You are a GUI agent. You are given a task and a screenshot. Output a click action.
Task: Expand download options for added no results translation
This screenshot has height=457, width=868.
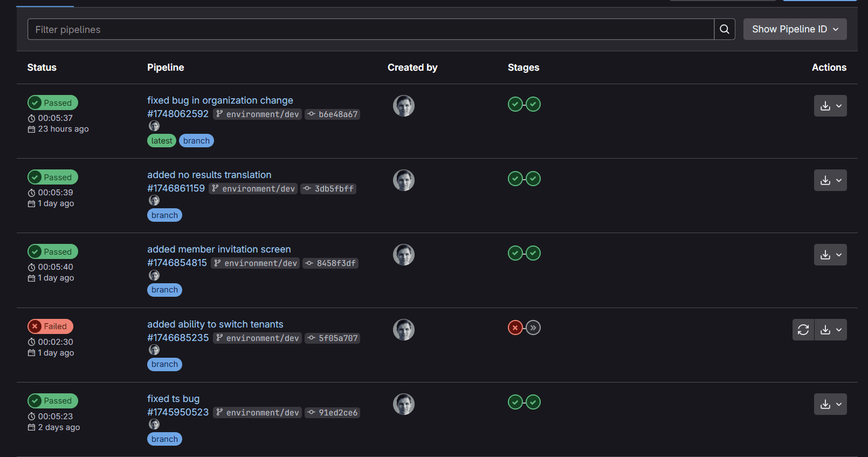(839, 180)
